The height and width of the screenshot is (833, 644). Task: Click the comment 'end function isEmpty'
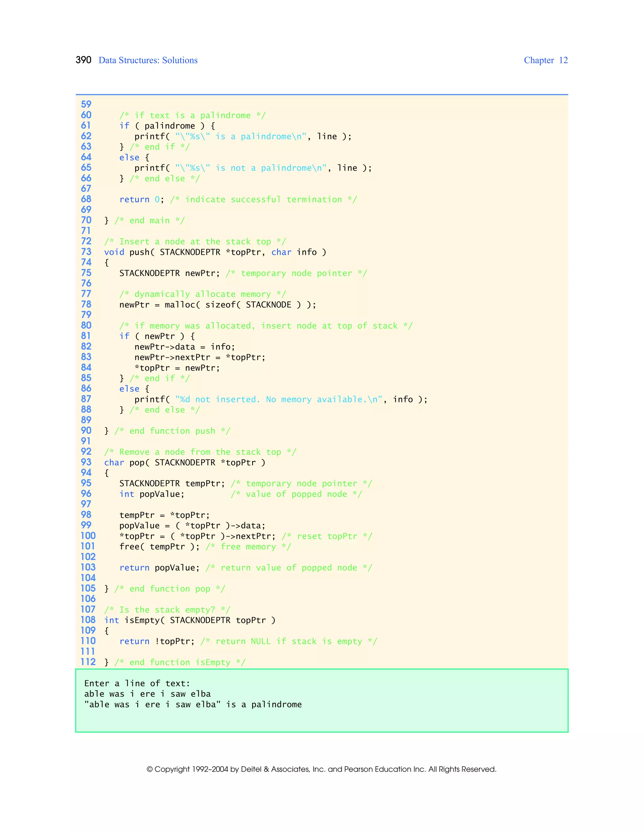[x=180, y=663]
